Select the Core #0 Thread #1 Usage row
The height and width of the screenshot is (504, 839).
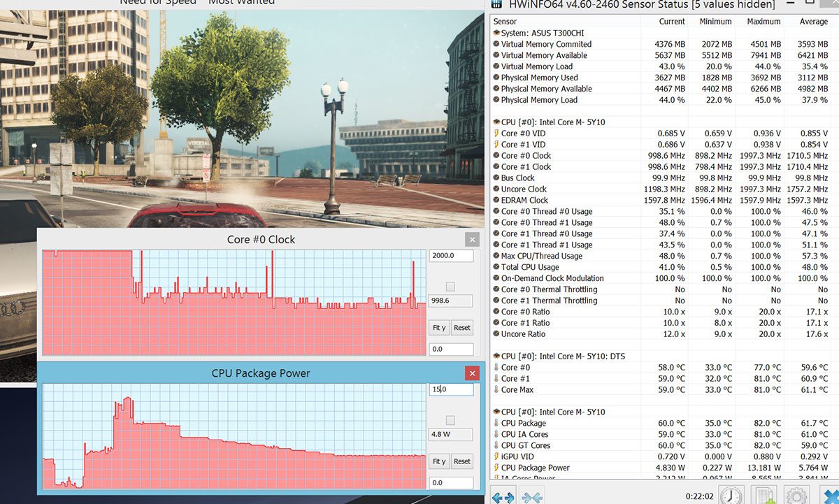pos(661,223)
